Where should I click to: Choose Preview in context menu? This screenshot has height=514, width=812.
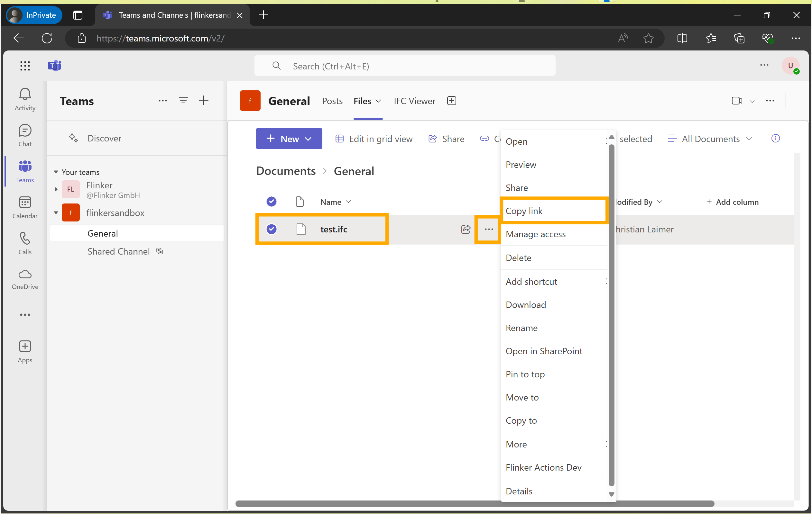(x=554, y=165)
